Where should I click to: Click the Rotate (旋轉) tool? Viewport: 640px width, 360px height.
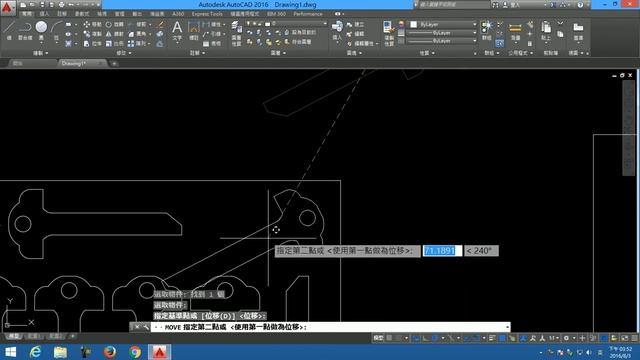pyautogui.click(x=114, y=24)
